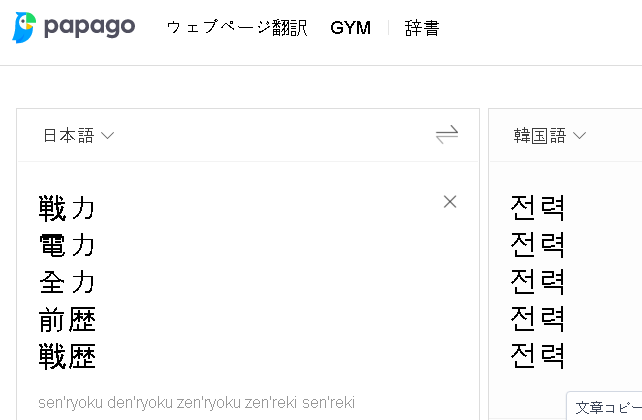Image resolution: width=642 pixels, height=420 pixels.
Task: Click the third 전력 translation line
Action: click(x=538, y=282)
